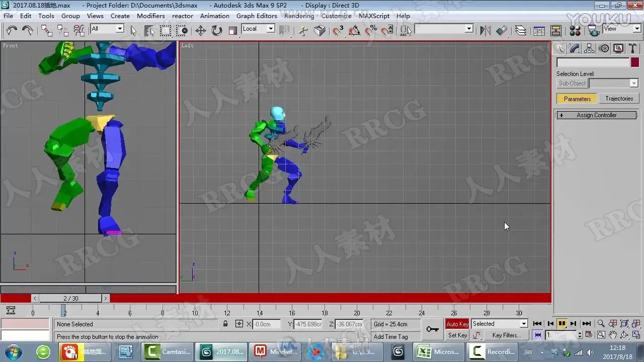
Task: Open the reactor menu
Action: (x=183, y=16)
